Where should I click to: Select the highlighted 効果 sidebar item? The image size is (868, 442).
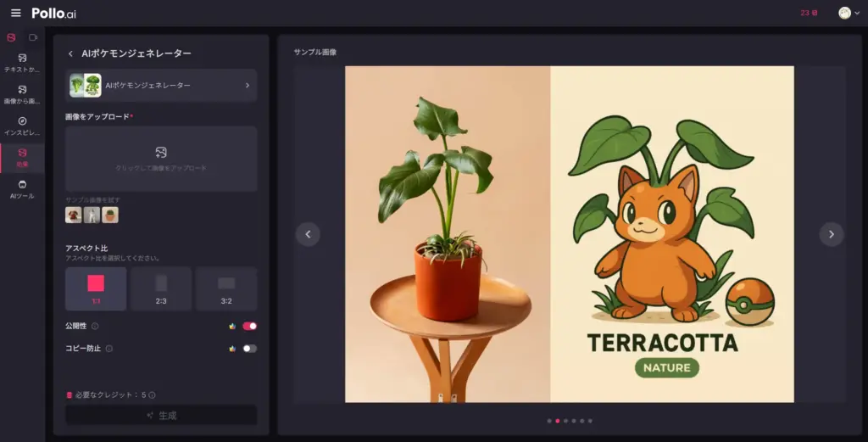pos(22,158)
